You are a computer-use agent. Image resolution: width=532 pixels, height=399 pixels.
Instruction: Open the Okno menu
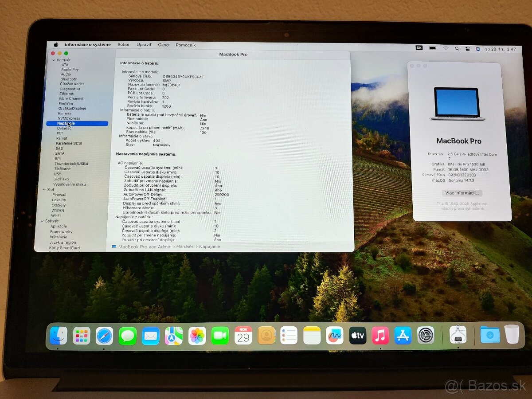tap(163, 45)
